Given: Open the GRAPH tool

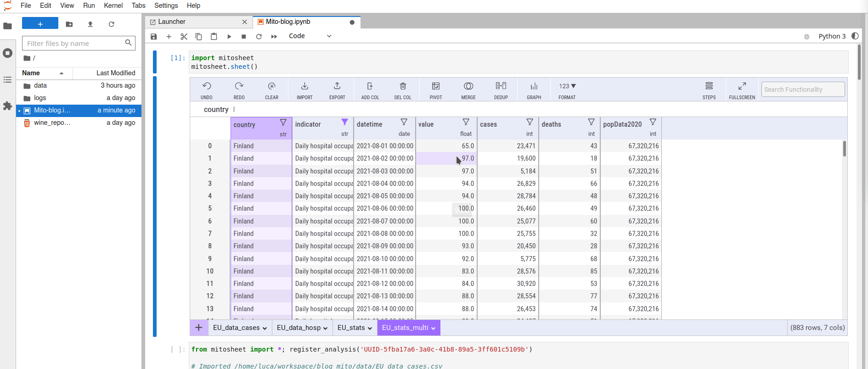Looking at the screenshot, I should coord(534,90).
